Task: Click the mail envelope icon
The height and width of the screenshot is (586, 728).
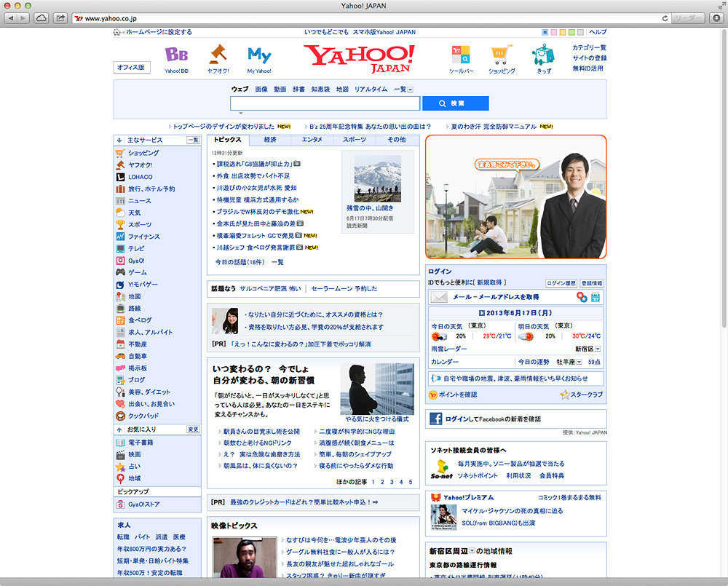Action: (x=439, y=297)
